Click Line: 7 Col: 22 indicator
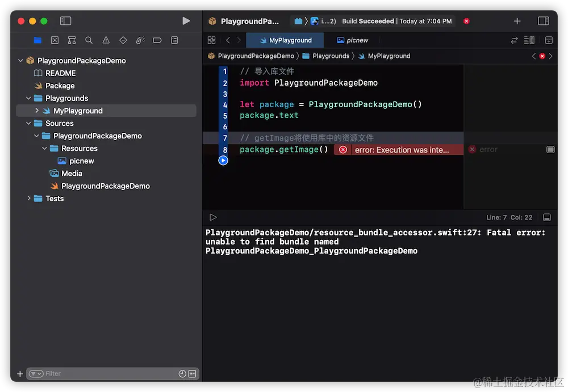 [x=509, y=217]
